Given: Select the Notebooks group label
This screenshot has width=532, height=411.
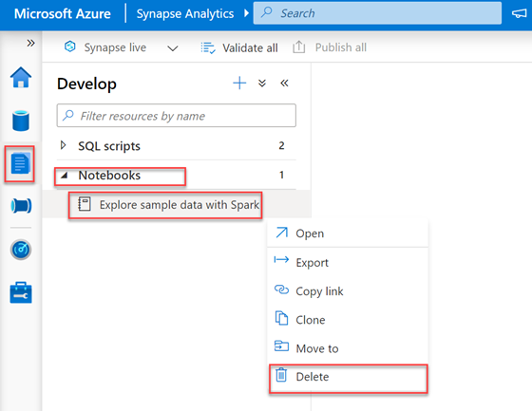Looking at the screenshot, I should click(x=109, y=176).
